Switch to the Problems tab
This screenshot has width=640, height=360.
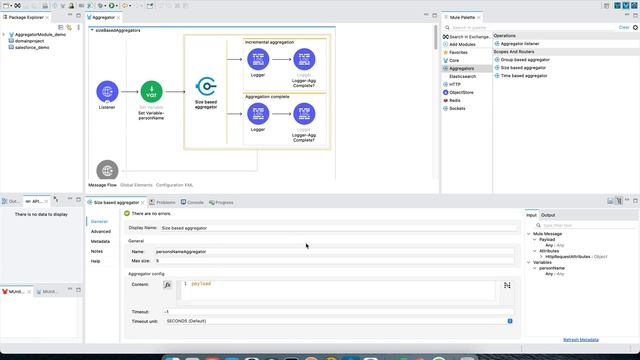[162, 202]
